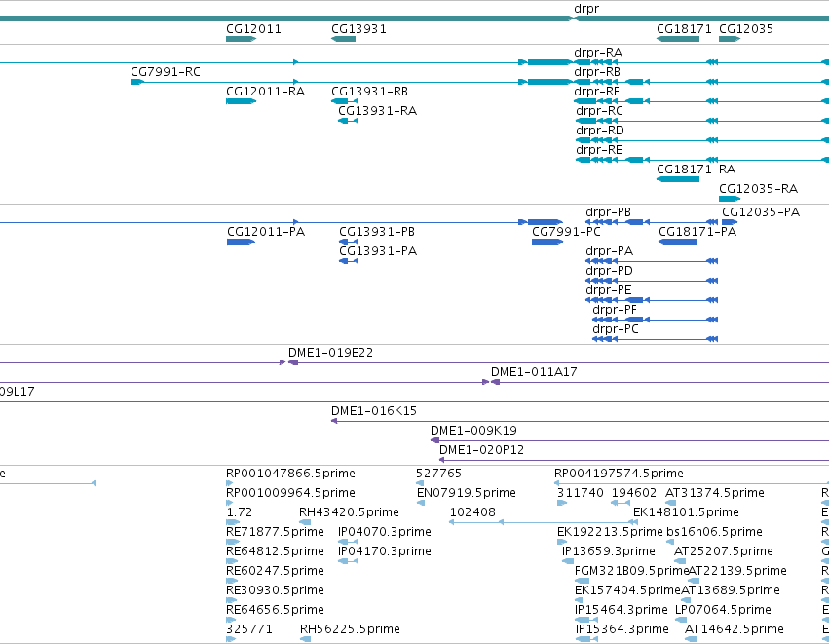The height and width of the screenshot is (644, 829).
Task: Click the drpr-RF transcript label
Action: [596, 91]
